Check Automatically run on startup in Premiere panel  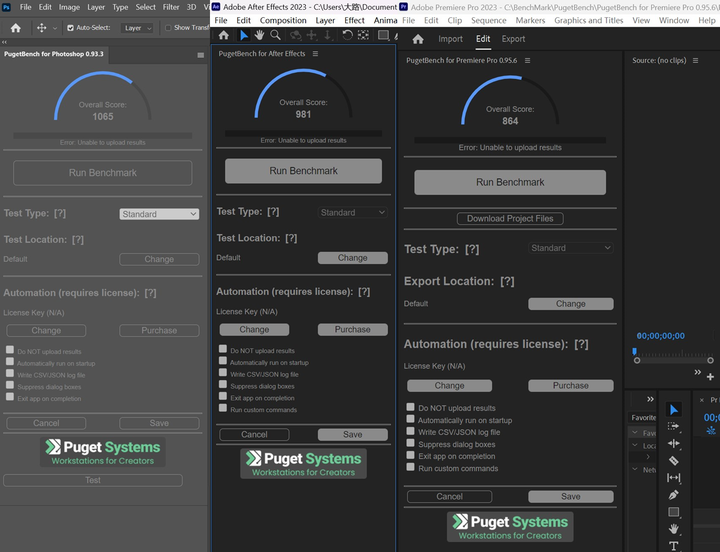click(x=411, y=419)
